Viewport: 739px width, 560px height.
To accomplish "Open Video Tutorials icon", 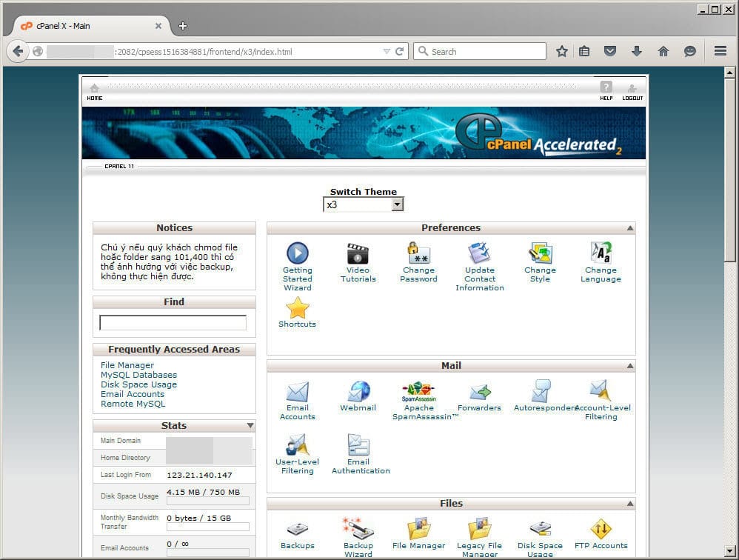I will [x=358, y=254].
